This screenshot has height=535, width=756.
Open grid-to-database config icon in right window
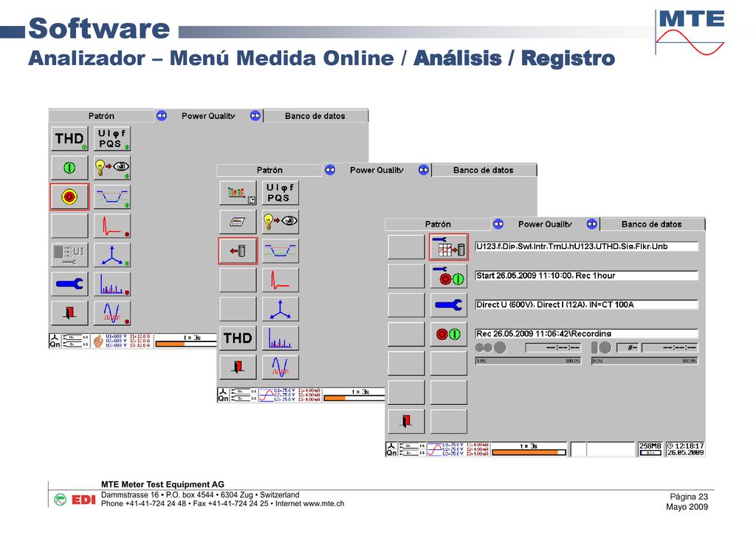pos(448,247)
